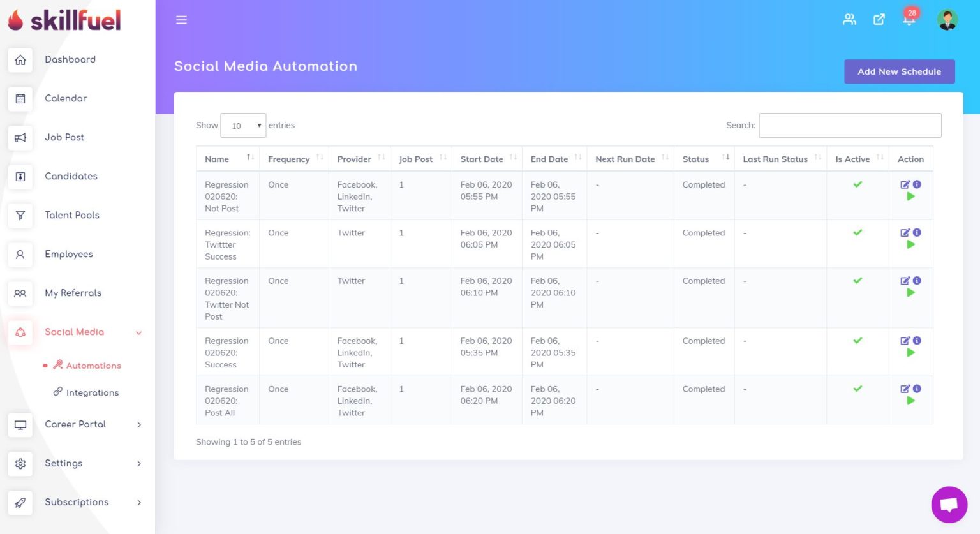The height and width of the screenshot is (534, 980).
Task: Expand the Career Portal menu
Action: [x=75, y=425]
